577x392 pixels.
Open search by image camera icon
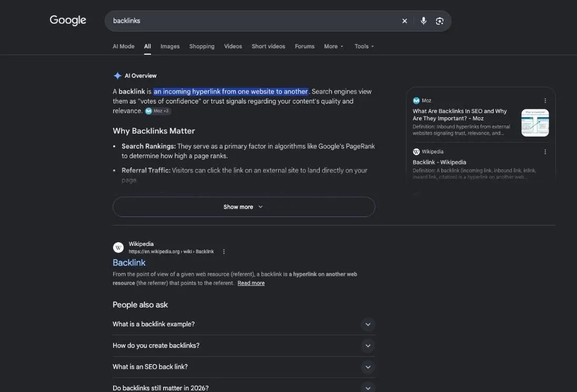tap(439, 21)
